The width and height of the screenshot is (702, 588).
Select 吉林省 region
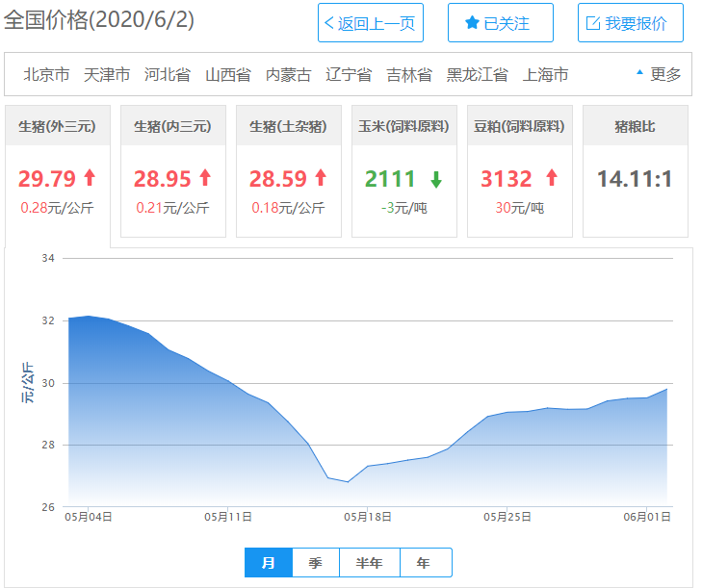point(409,74)
